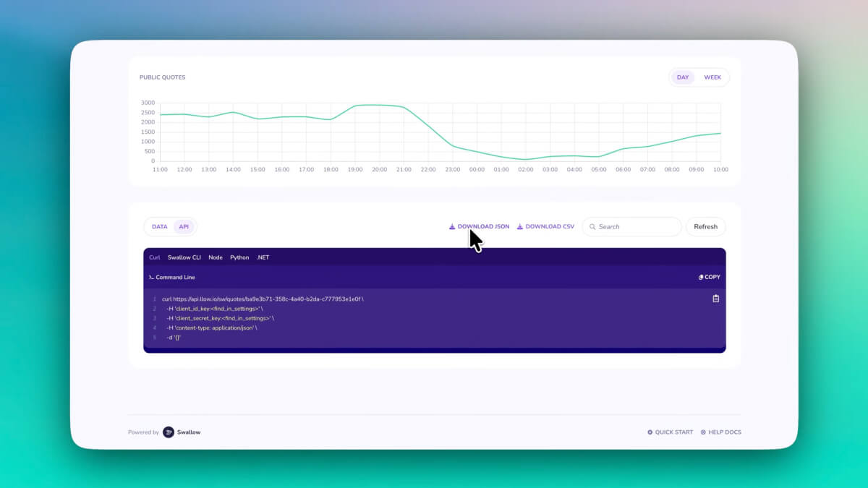Copy the command with COPY button
The width and height of the screenshot is (868, 488).
[710, 278]
